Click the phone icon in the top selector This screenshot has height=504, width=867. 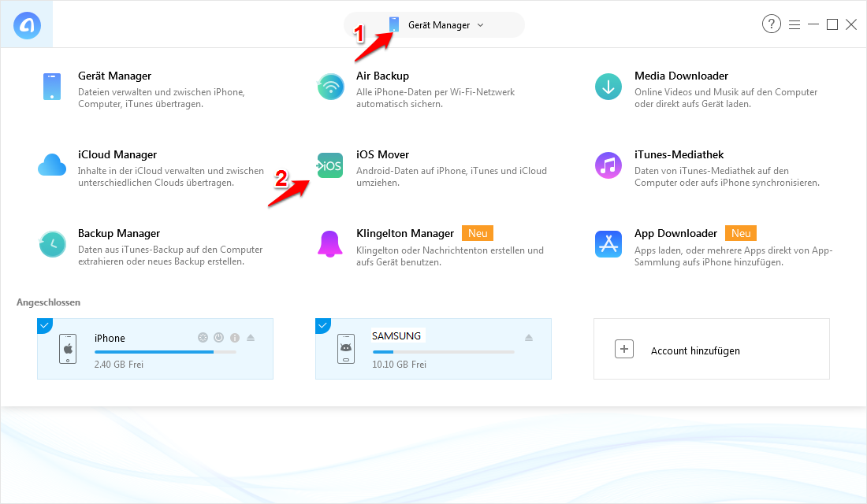coord(393,24)
